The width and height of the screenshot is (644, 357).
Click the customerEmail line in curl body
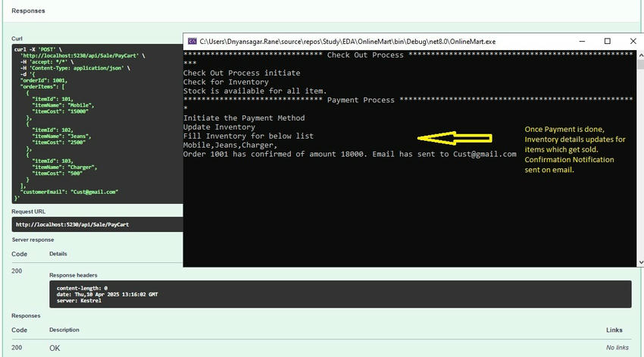pyautogui.click(x=70, y=192)
